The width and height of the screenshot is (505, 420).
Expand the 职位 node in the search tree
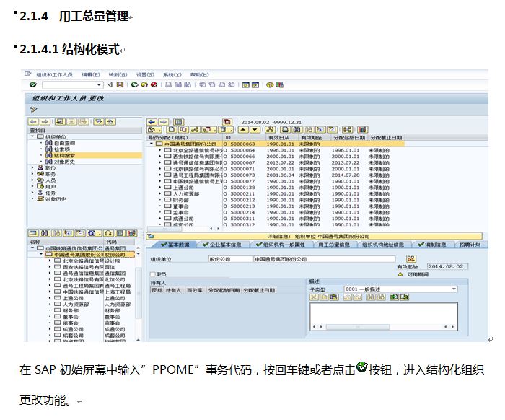tap(32, 168)
